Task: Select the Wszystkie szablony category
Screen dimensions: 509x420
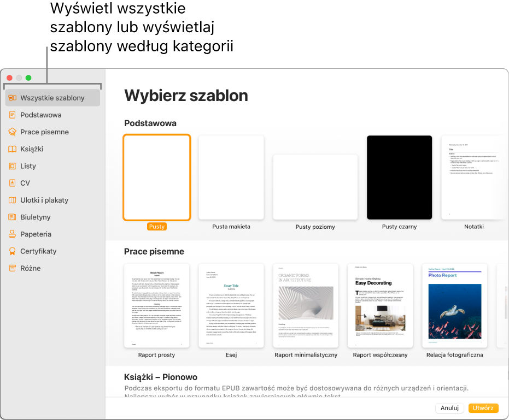Action: (52, 98)
